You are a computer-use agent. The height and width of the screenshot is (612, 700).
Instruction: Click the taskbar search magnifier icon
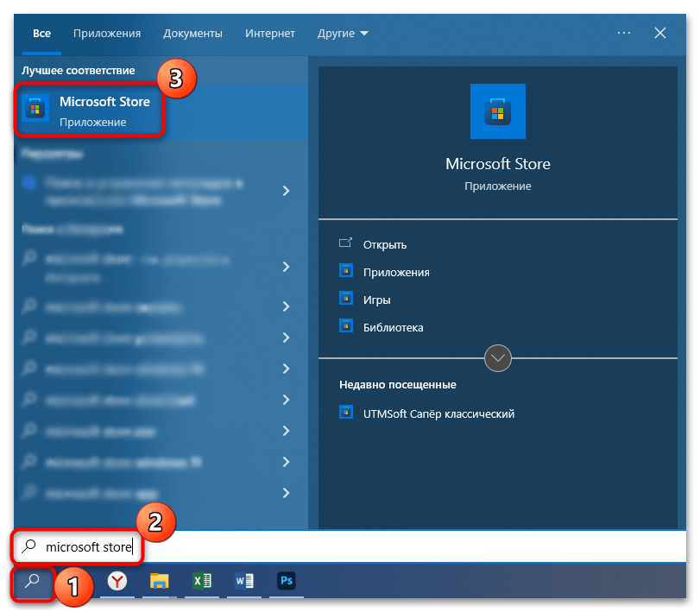coord(33,581)
